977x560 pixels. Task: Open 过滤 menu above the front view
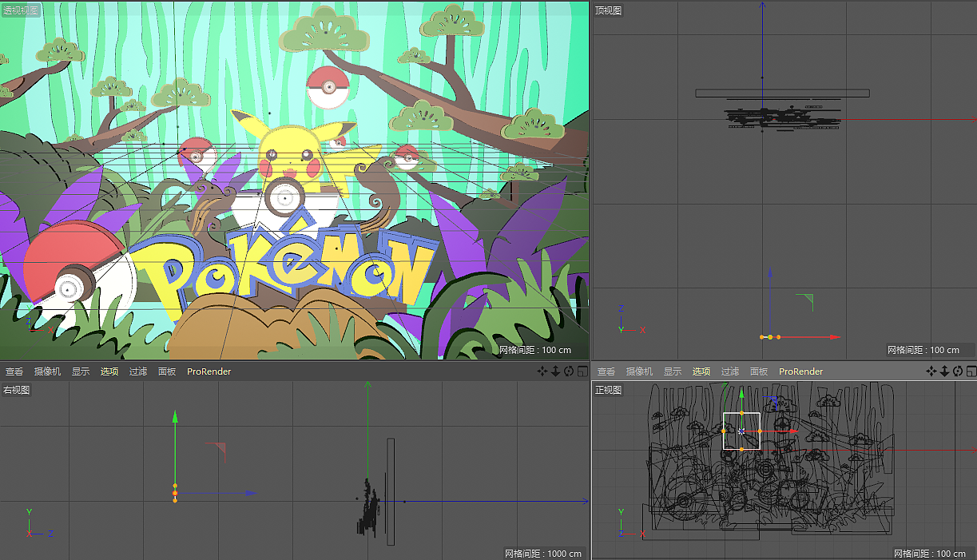pos(730,371)
